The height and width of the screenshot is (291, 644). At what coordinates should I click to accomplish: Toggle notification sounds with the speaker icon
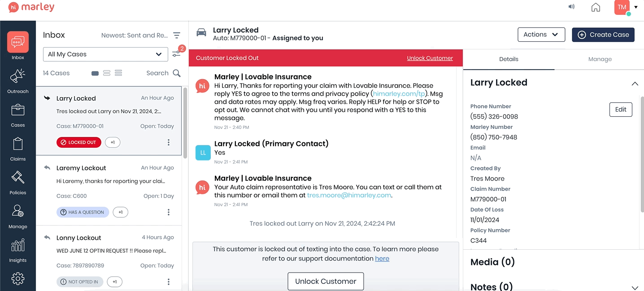(x=571, y=7)
